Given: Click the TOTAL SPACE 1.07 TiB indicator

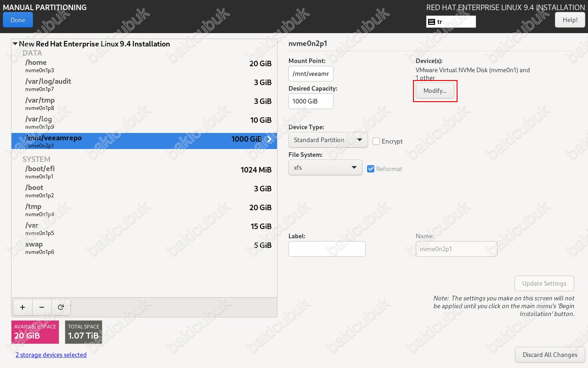Looking at the screenshot, I should [x=84, y=332].
